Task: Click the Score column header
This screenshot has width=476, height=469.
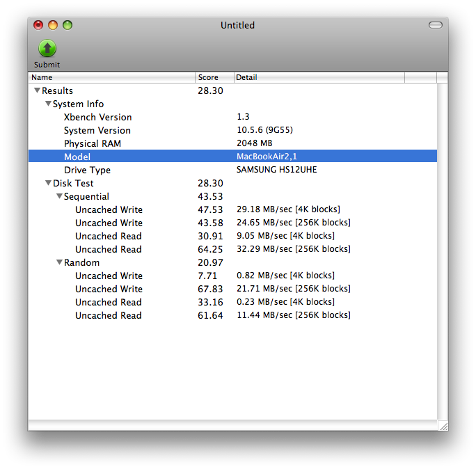Action: (214, 77)
